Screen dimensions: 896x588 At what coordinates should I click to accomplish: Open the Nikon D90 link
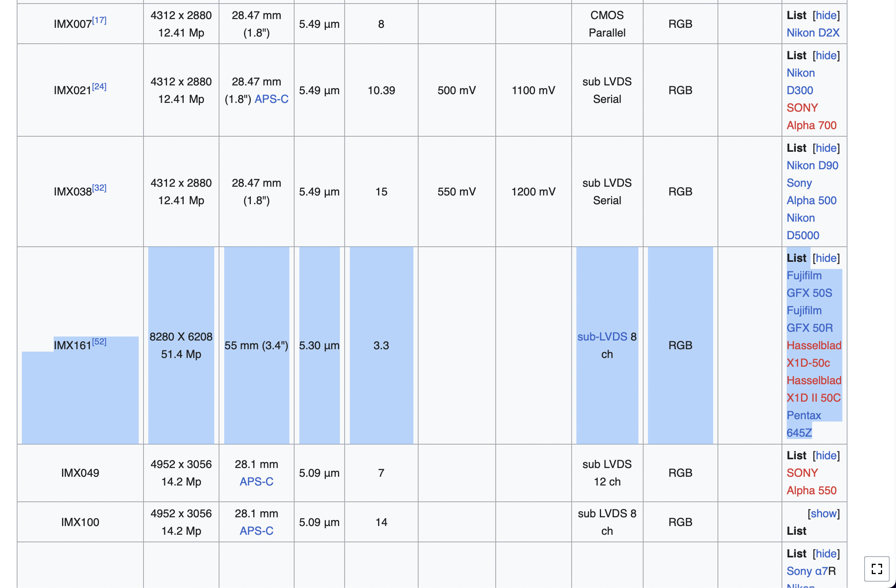tap(812, 166)
